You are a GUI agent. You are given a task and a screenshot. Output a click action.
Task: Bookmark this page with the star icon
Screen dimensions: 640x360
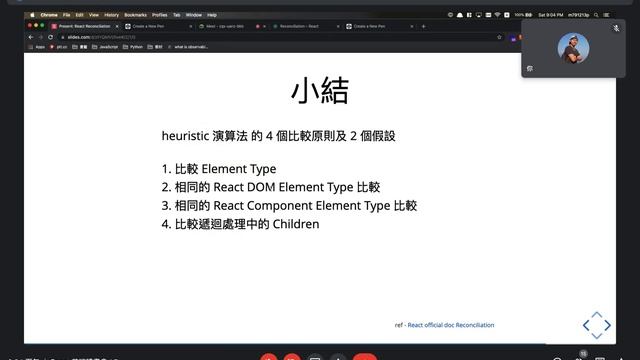pyautogui.click(x=499, y=37)
